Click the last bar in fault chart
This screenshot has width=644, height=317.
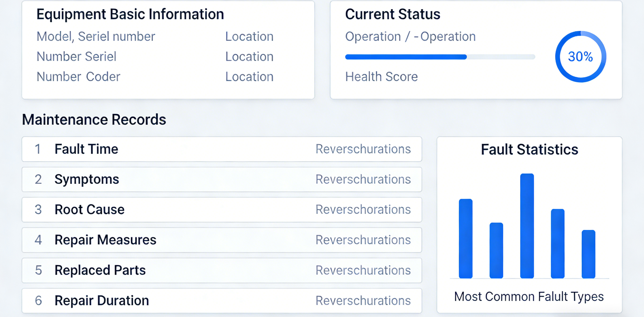click(588, 254)
